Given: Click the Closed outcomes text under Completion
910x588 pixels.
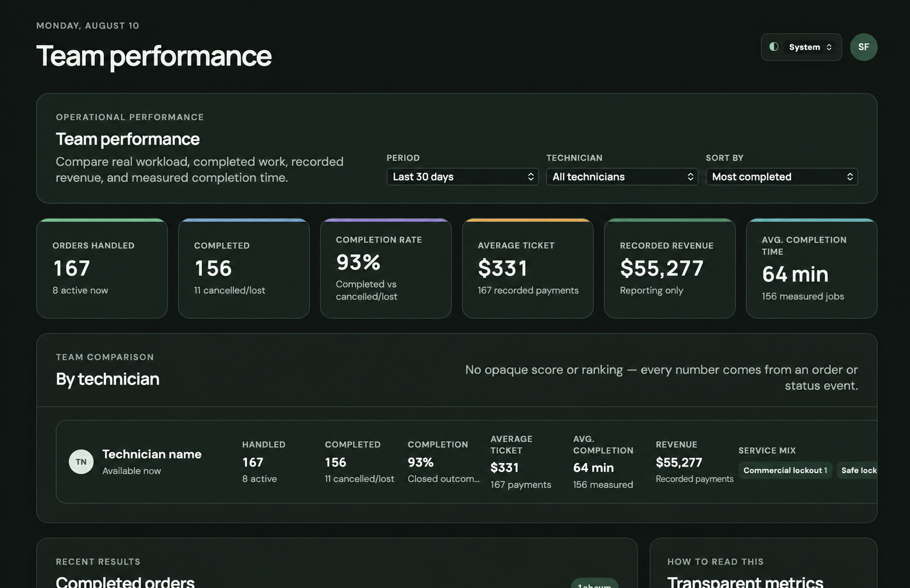Looking at the screenshot, I should [443, 479].
